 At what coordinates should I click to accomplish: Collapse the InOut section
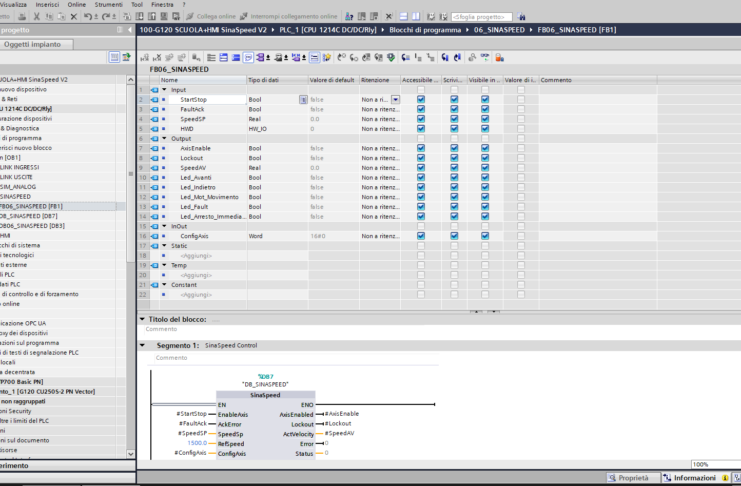(x=164, y=226)
